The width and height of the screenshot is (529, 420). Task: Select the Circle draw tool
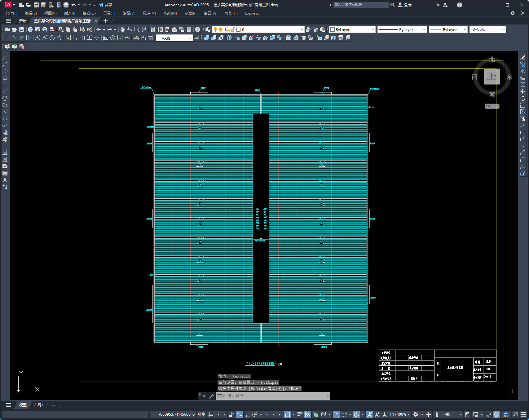5,98
